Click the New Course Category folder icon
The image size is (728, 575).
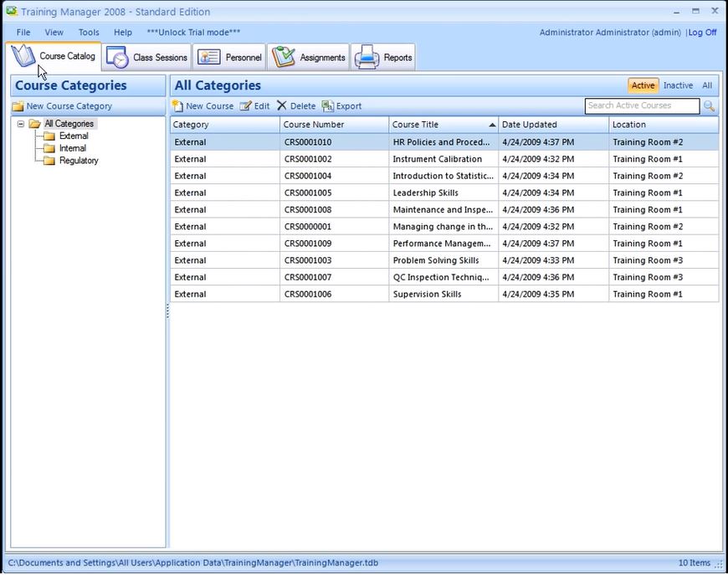click(x=18, y=105)
